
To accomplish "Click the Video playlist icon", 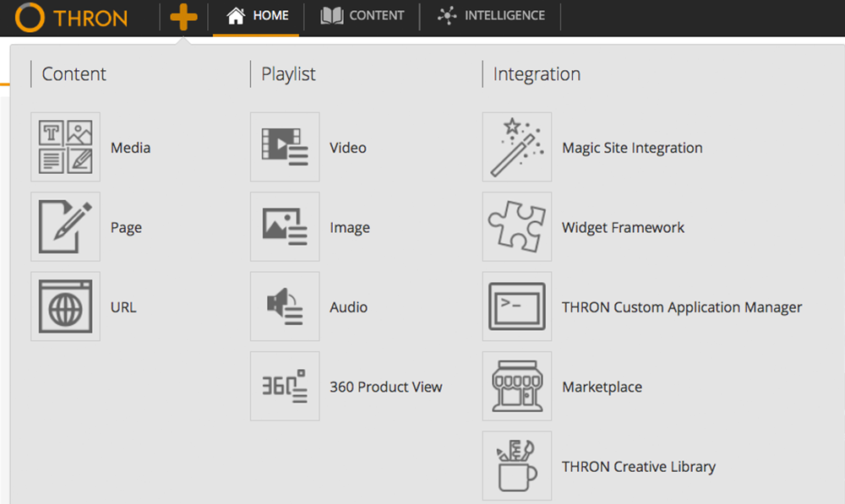I will [285, 147].
